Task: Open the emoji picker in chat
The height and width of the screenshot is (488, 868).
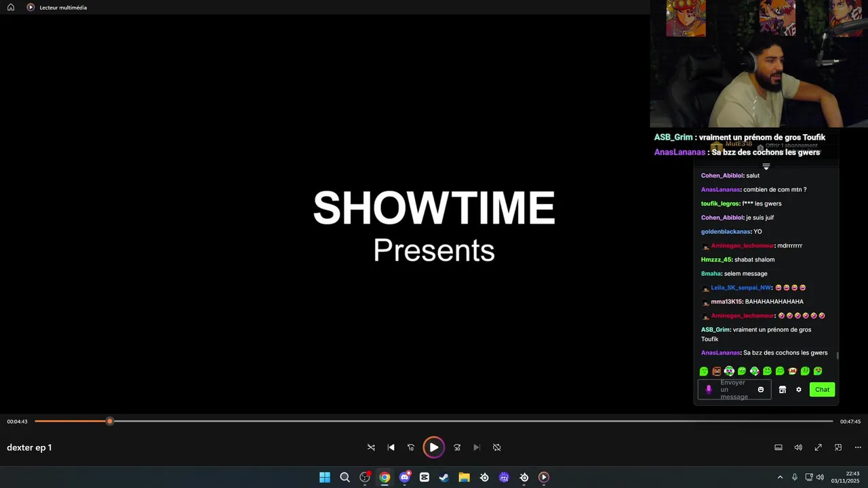Action: (x=761, y=390)
